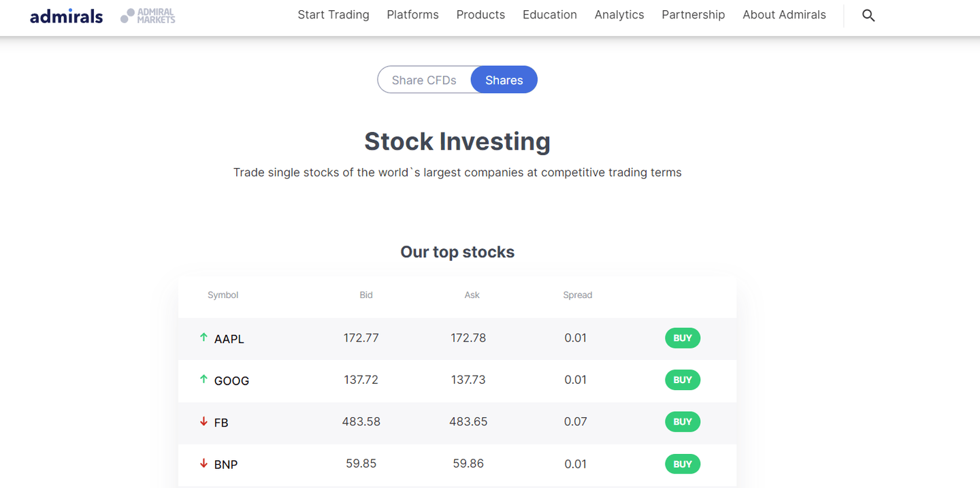Expand the Products menu
The width and height of the screenshot is (980, 488).
[480, 15]
